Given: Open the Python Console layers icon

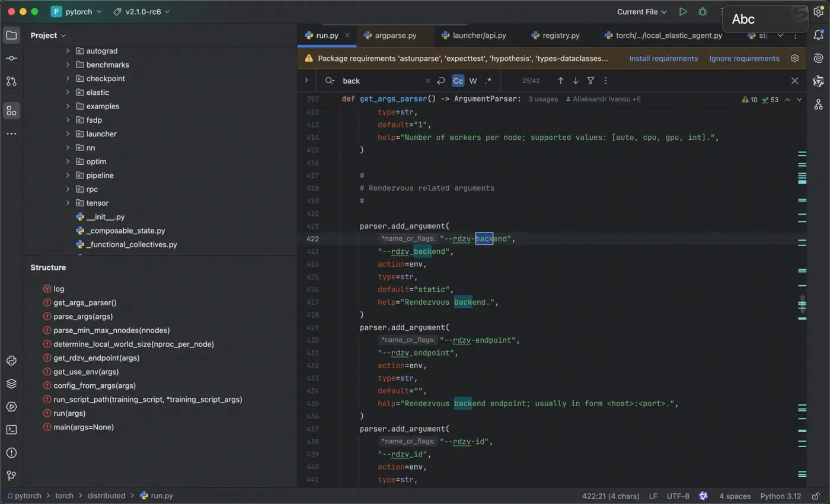Looking at the screenshot, I should (x=11, y=384).
